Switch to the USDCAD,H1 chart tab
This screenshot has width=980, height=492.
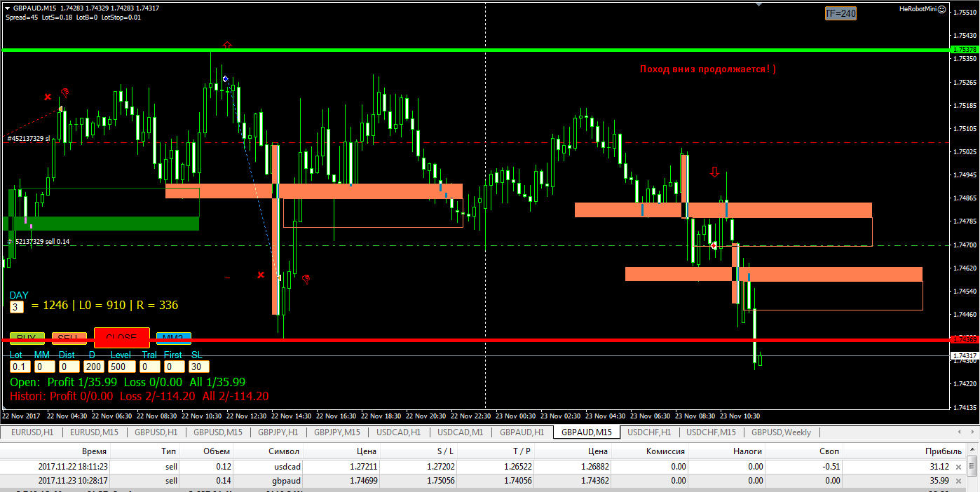pos(399,432)
